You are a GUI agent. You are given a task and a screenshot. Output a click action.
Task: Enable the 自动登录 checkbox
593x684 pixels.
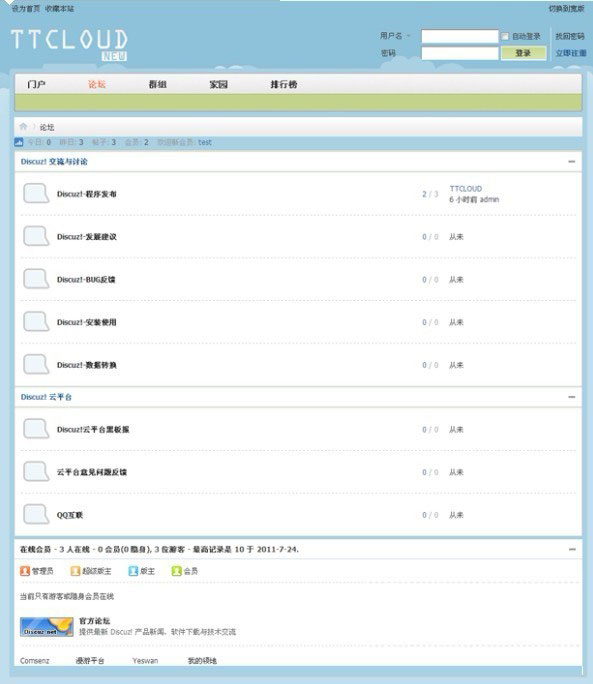click(505, 36)
